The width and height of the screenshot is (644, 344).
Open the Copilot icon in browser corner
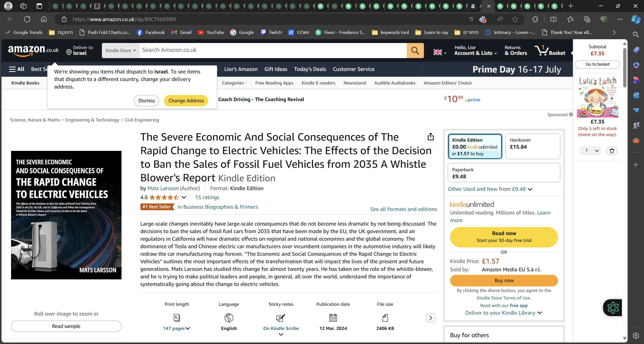(636, 19)
